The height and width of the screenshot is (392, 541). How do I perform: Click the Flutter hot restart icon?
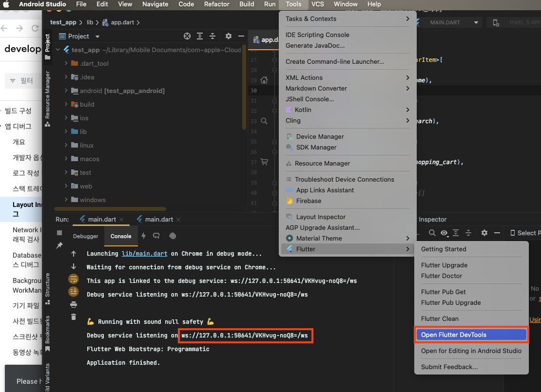pyautogui.click(x=156, y=236)
